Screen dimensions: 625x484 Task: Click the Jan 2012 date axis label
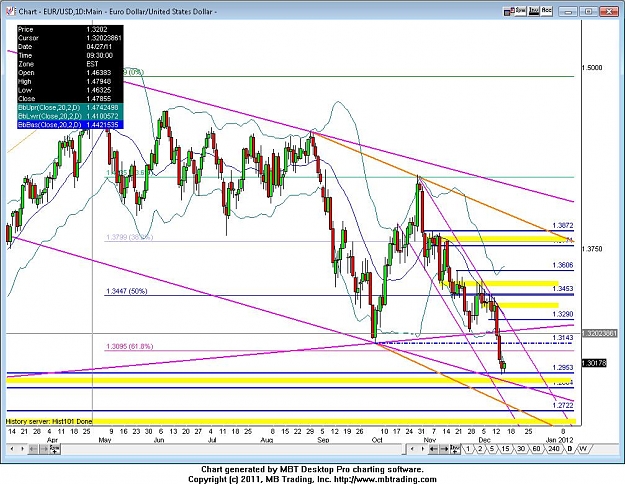(x=560, y=440)
